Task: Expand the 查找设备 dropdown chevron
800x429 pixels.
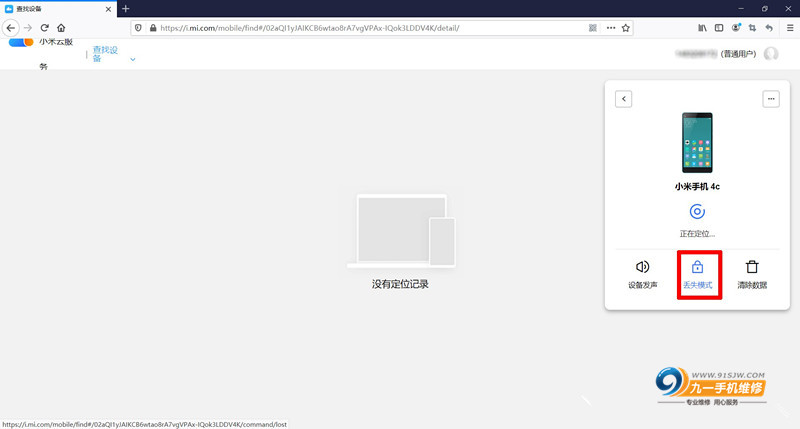Action: click(133, 59)
